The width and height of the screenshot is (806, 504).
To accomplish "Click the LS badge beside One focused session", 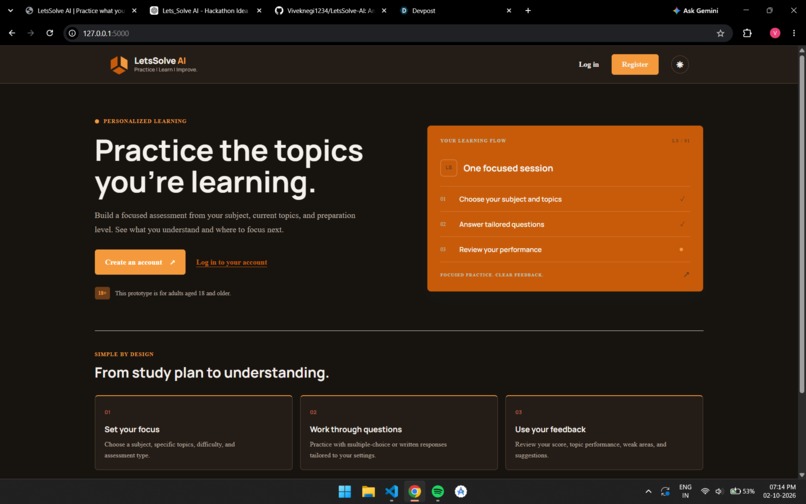I will (x=448, y=168).
